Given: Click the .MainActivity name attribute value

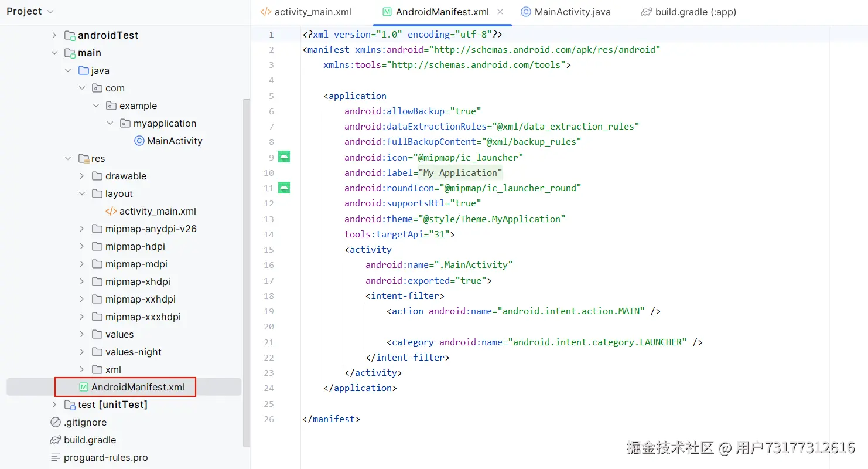Looking at the screenshot, I should point(473,265).
